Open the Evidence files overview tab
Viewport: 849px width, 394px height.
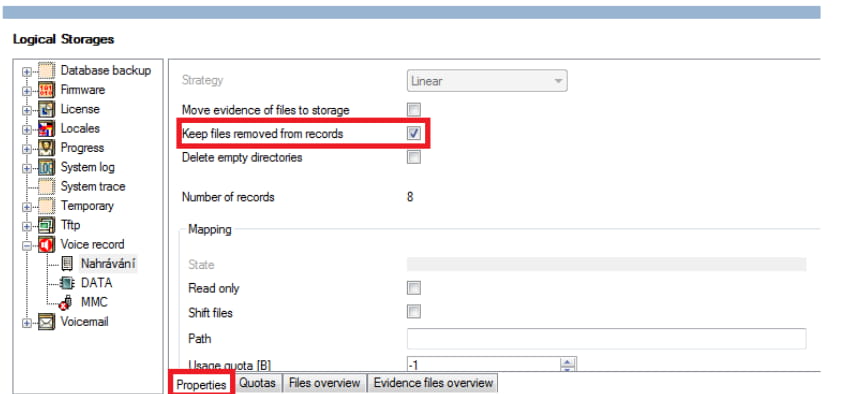[433, 383]
